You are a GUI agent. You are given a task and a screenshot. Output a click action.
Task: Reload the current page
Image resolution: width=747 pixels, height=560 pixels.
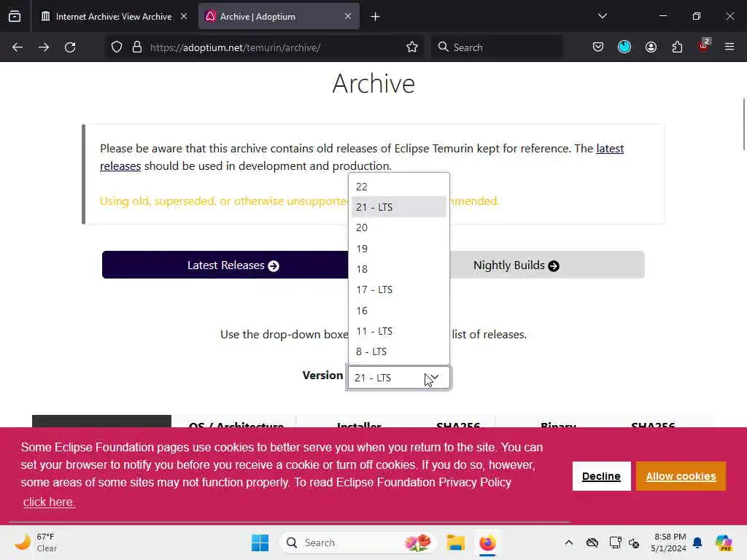coord(70,47)
